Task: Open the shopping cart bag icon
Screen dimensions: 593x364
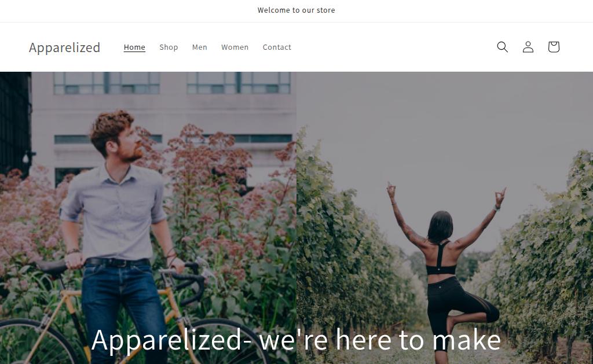Action: pos(554,47)
